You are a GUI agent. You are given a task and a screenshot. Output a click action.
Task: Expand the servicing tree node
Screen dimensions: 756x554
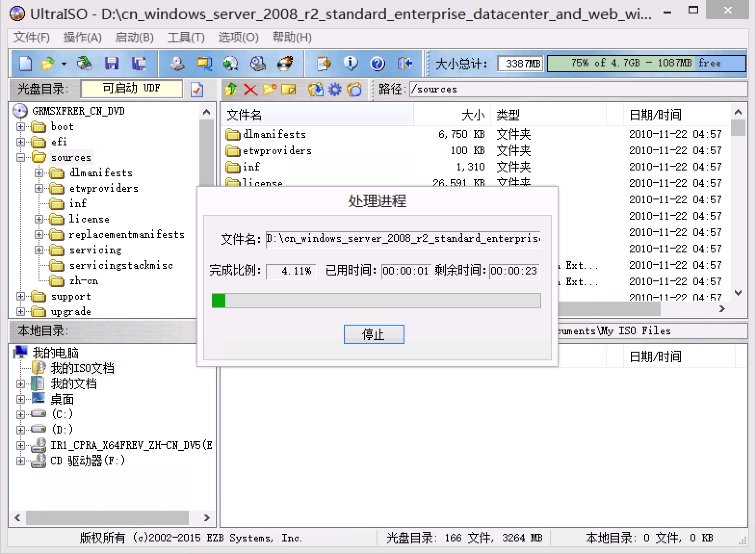[x=39, y=250]
